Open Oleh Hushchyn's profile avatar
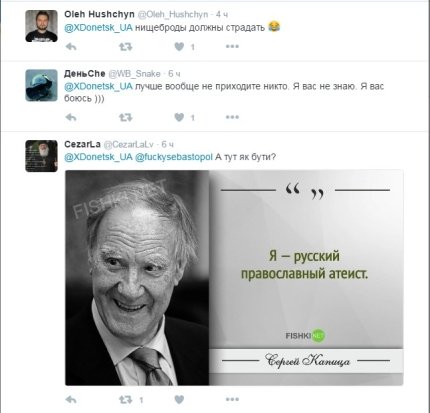Image resolution: width=430 pixels, height=413 pixels. click(42, 26)
